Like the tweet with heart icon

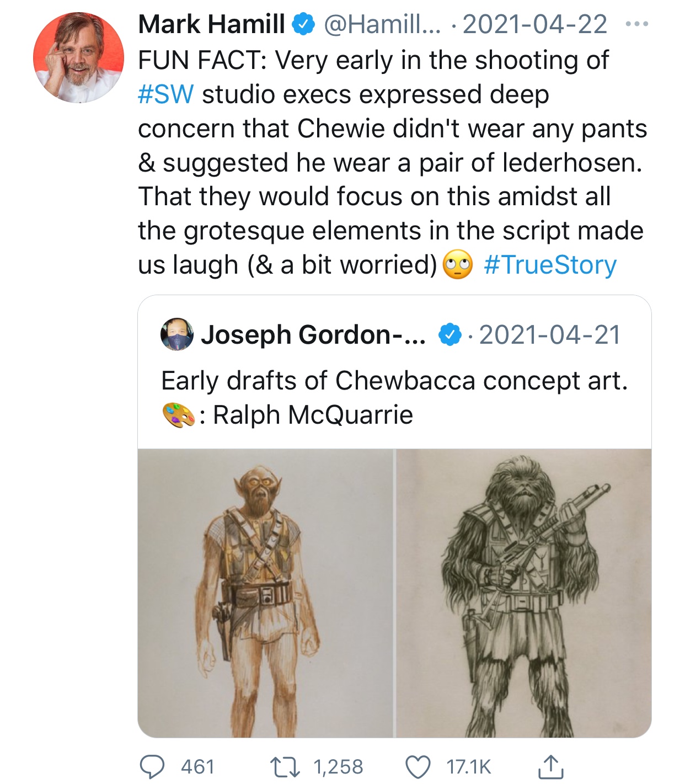418,766
